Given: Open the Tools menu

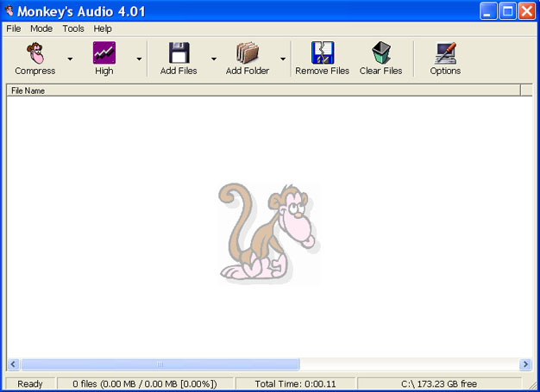Looking at the screenshot, I should [73, 28].
